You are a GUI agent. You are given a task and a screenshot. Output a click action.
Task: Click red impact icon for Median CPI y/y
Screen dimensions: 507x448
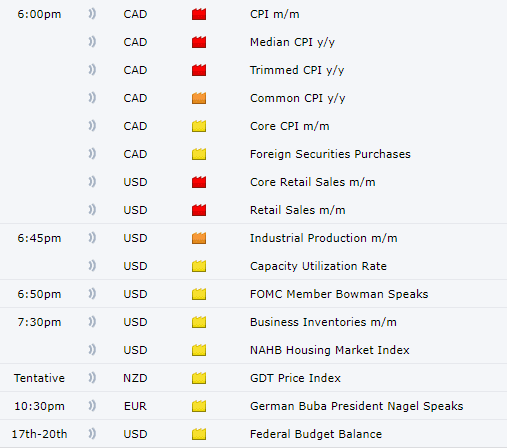[199, 42]
